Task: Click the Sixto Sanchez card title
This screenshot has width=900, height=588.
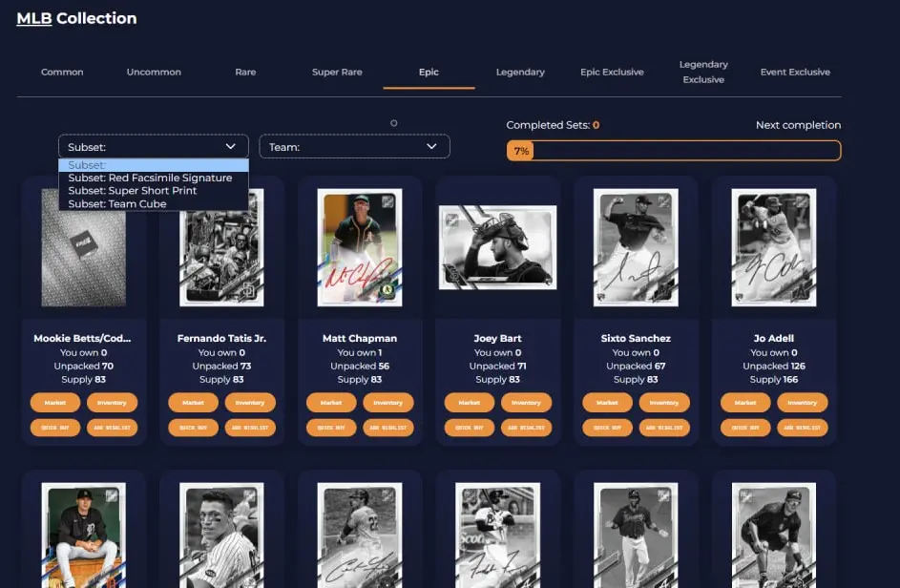Action: [636, 338]
